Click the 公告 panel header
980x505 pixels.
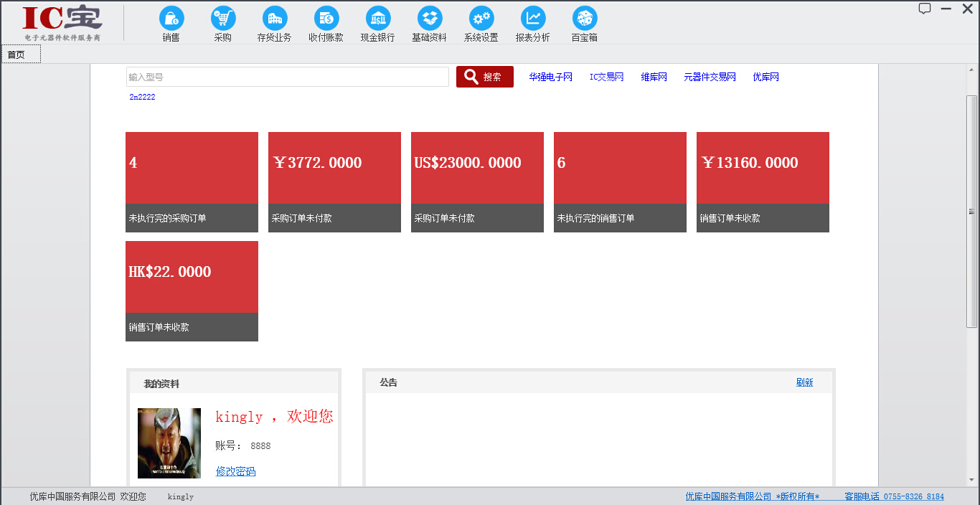pos(599,382)
